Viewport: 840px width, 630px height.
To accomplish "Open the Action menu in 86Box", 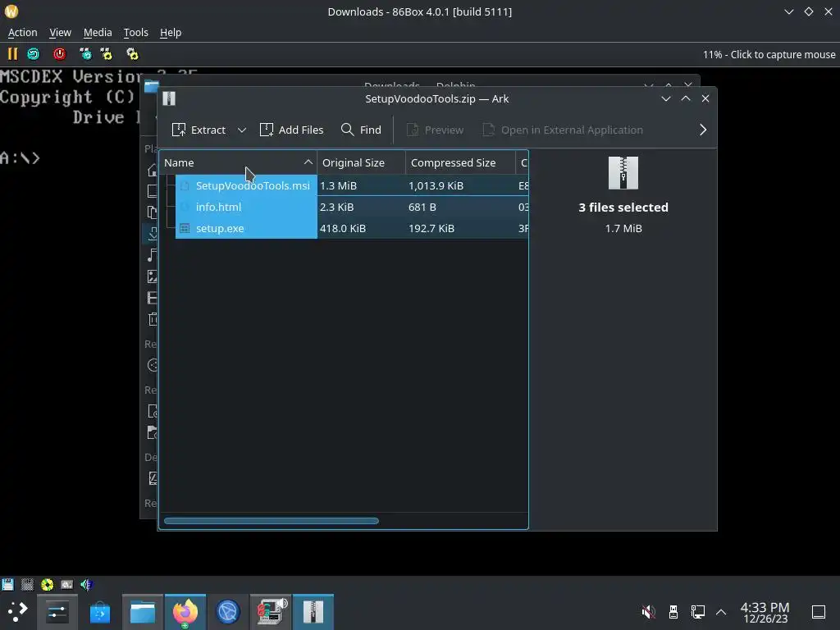I will [x=22, y=33].
